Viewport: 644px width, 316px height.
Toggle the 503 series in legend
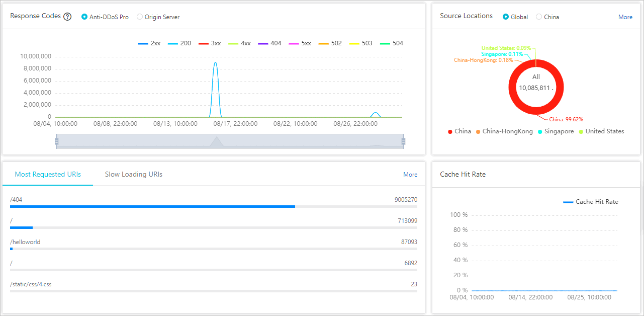[x=361, y=43]
